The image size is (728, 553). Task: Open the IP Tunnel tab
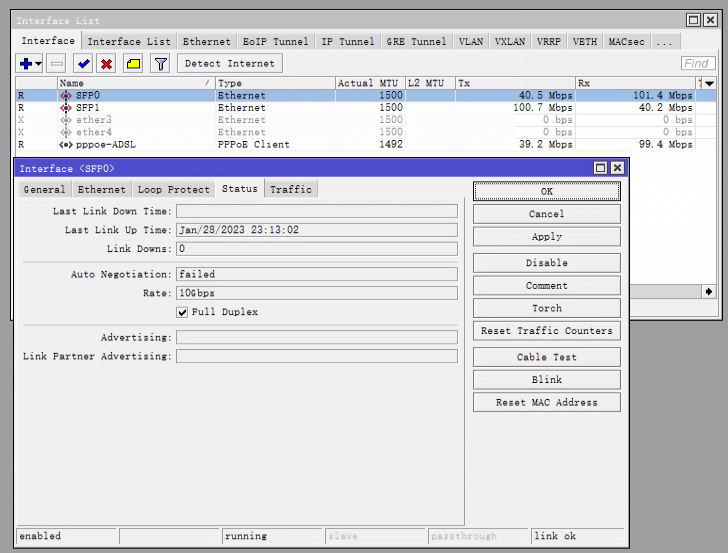coord(348,41)
